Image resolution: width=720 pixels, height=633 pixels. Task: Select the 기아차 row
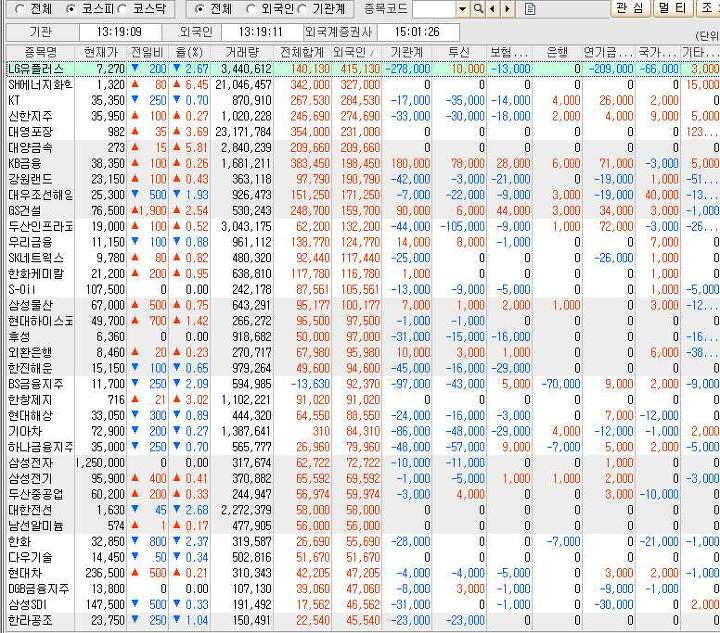[363, 431]
